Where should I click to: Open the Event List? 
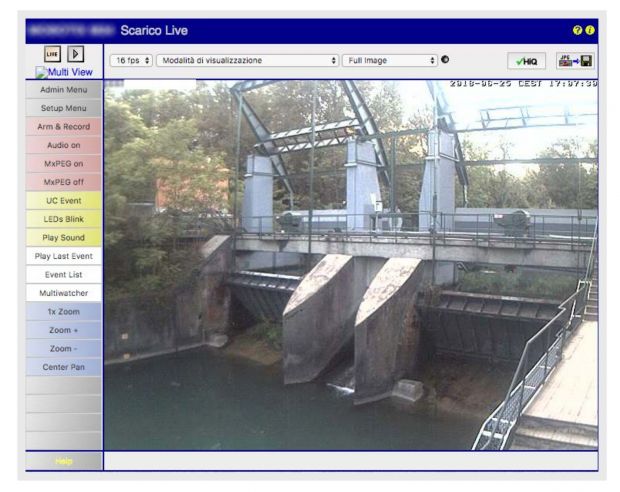click(x=64, y=274)
